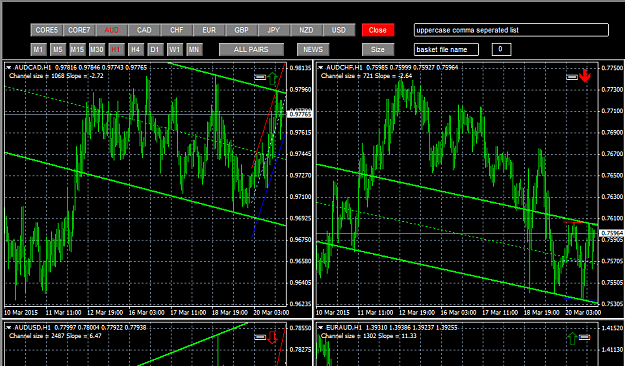Viewport: 625px width, 366px height.
Task: Open EURAUD chart title dropdown triangle
Action: coord(320,328)
